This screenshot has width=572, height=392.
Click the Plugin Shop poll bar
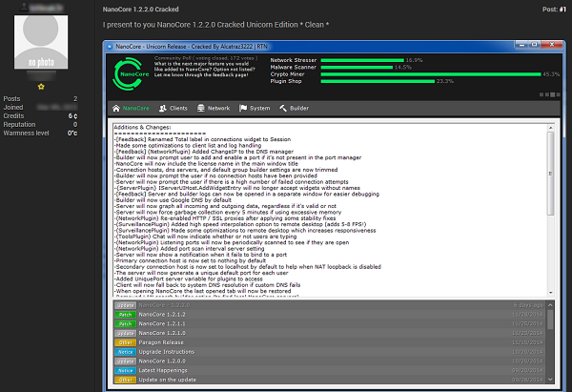click(x=378, y=81)
